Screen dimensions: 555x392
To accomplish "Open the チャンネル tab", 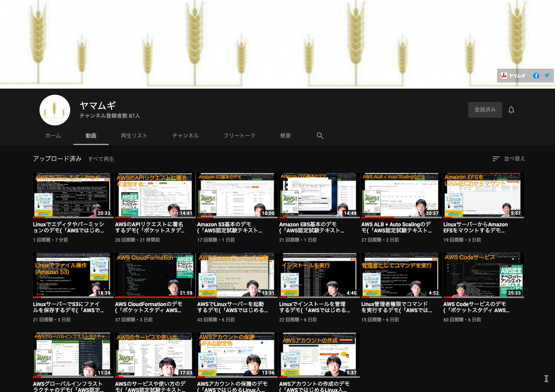I will click(x=186, y=136).
